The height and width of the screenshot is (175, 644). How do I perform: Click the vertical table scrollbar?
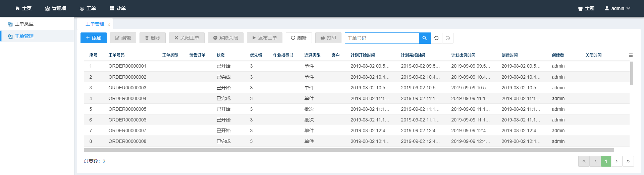pyautogui.click(x=632, y=73)
